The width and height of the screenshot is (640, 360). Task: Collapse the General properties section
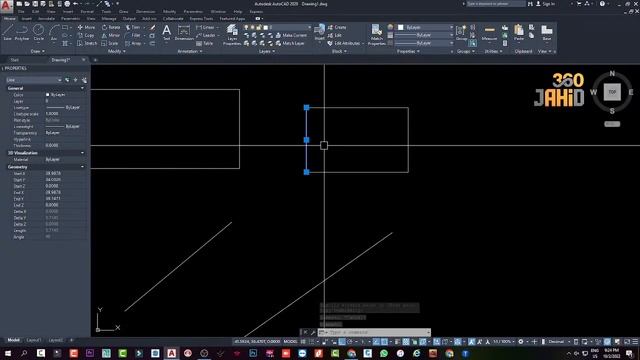[x=82, y=88]
